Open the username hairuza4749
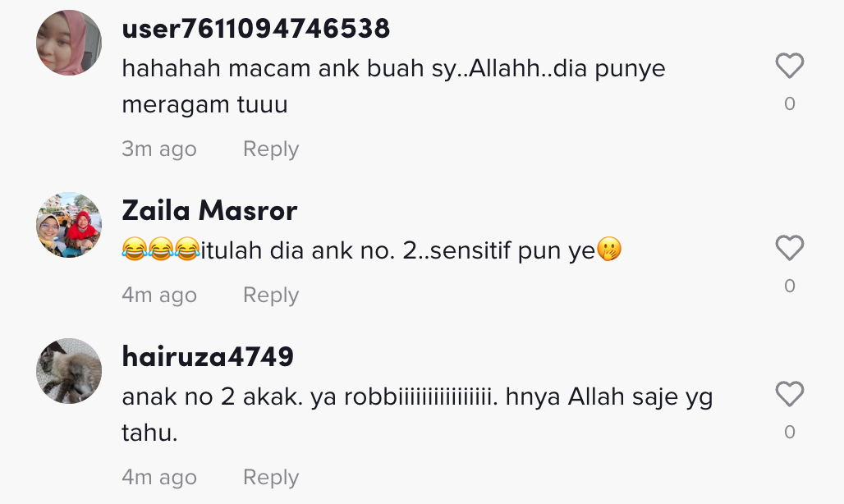The width and height of the screenshot is (844, 504). pos(208,356)
